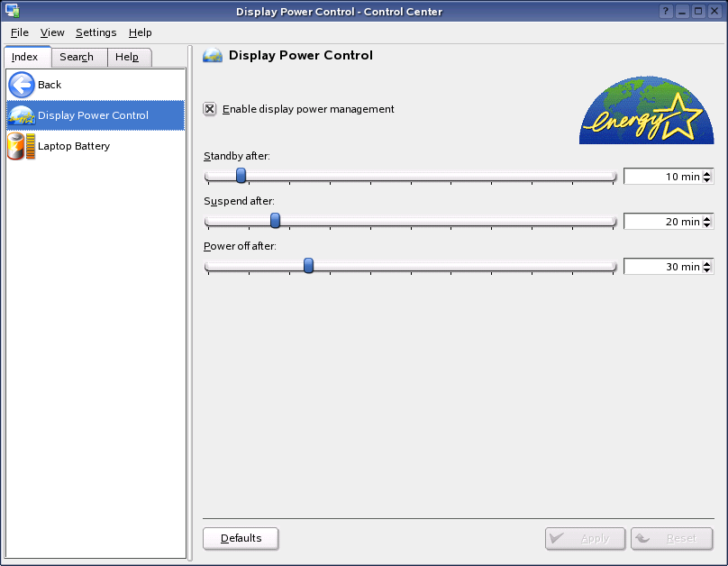
Task: Click the globe icon beside the page heading
Action: click(x=213, y=55)
